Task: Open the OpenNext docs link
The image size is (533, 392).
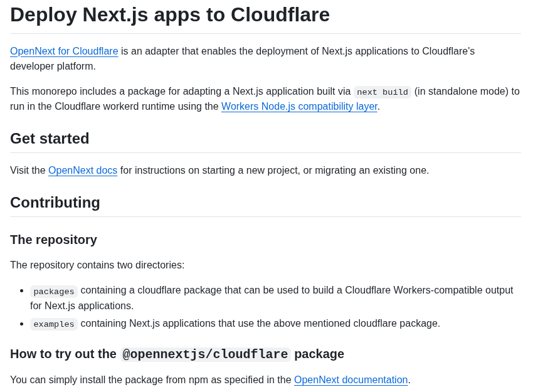Action: (83, 170)
